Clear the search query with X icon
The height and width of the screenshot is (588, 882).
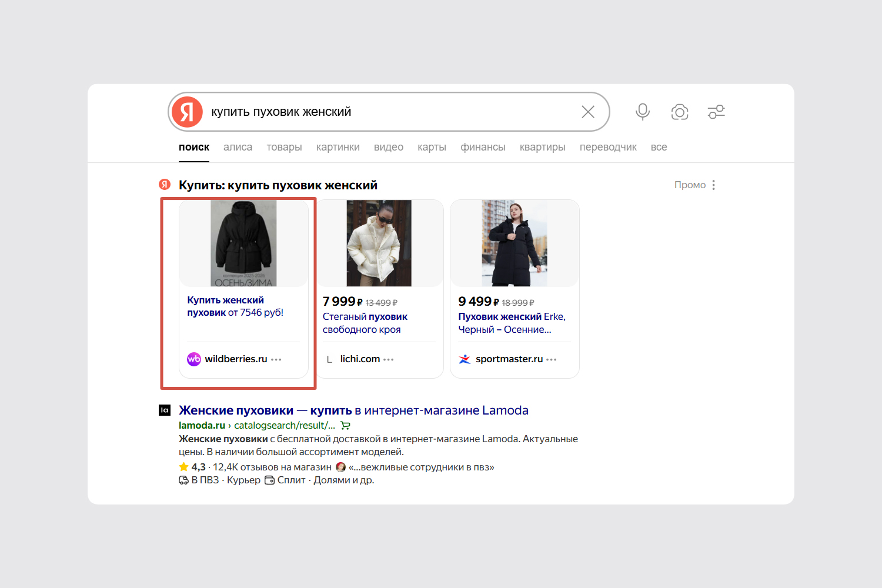click(x=587, y=112)
